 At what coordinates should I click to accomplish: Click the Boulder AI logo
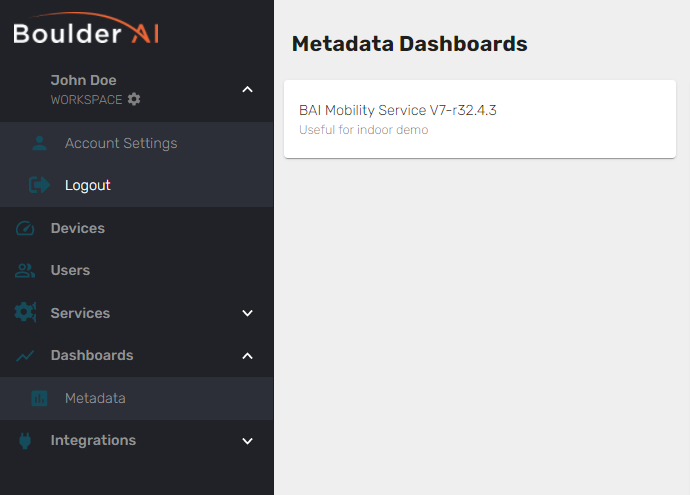pos(86,29)
